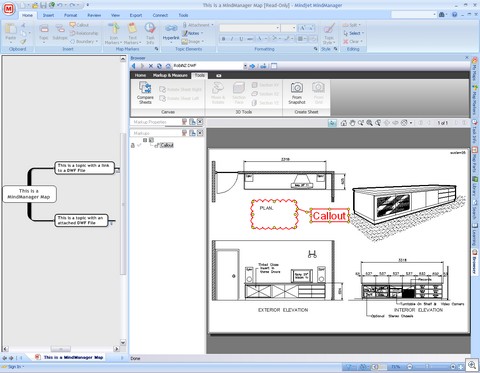
Task: Insert a Subtopic from the ribbon
Action: 60,32
